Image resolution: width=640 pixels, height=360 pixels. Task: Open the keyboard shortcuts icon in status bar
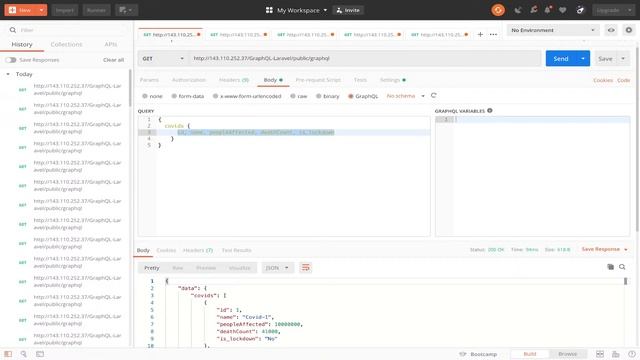(x=616, y=354)
